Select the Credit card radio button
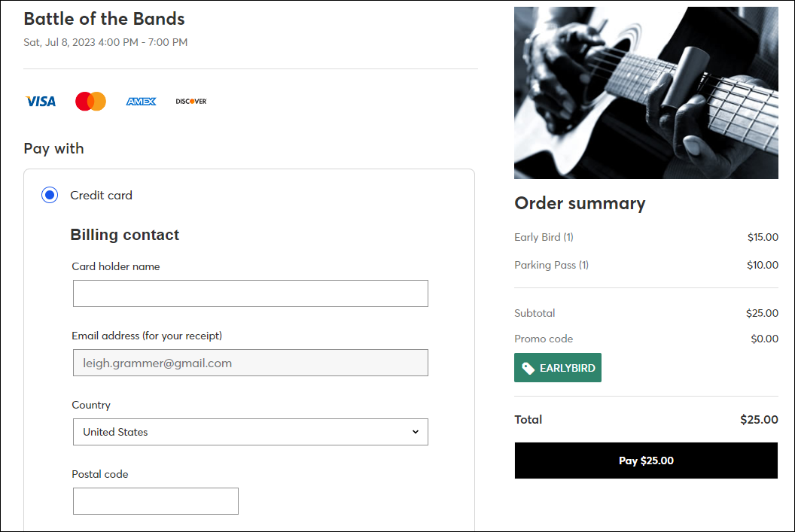795x532 pixels. (x=50, y=195)
